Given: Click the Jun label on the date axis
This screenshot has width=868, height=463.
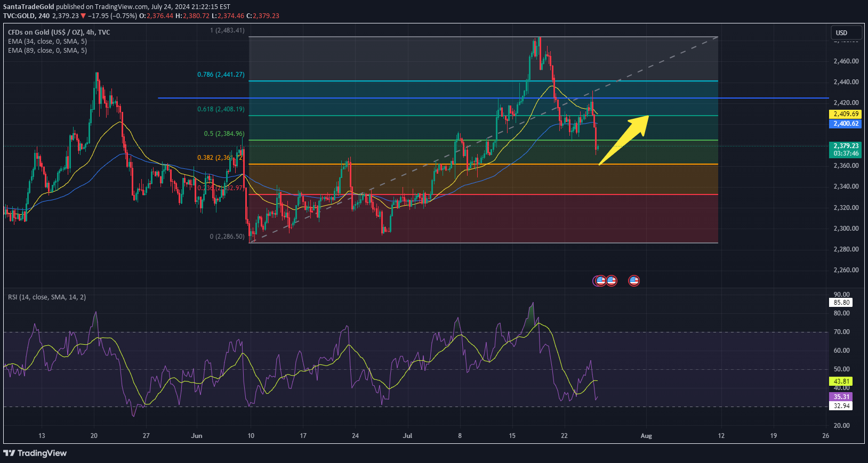Looking at the screenshot, I should click(x=197, y=436).
